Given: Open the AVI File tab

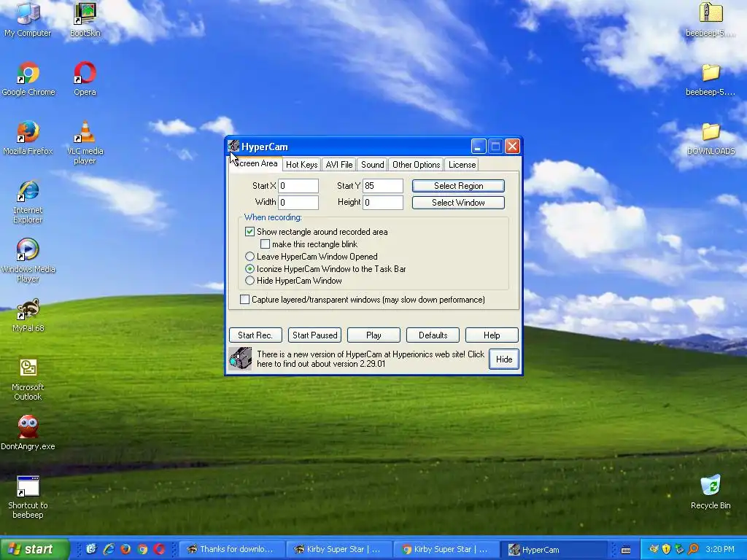Looking at the screenshot, I should tap(338, 165).
